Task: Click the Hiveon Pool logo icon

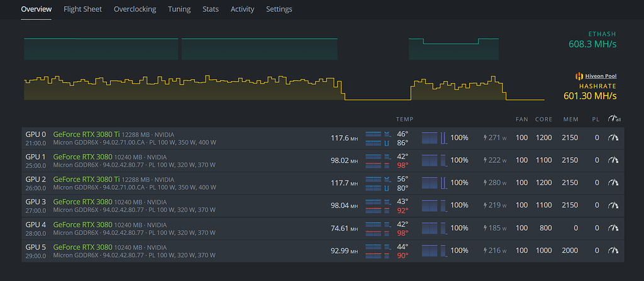Action: click(579, 76)
